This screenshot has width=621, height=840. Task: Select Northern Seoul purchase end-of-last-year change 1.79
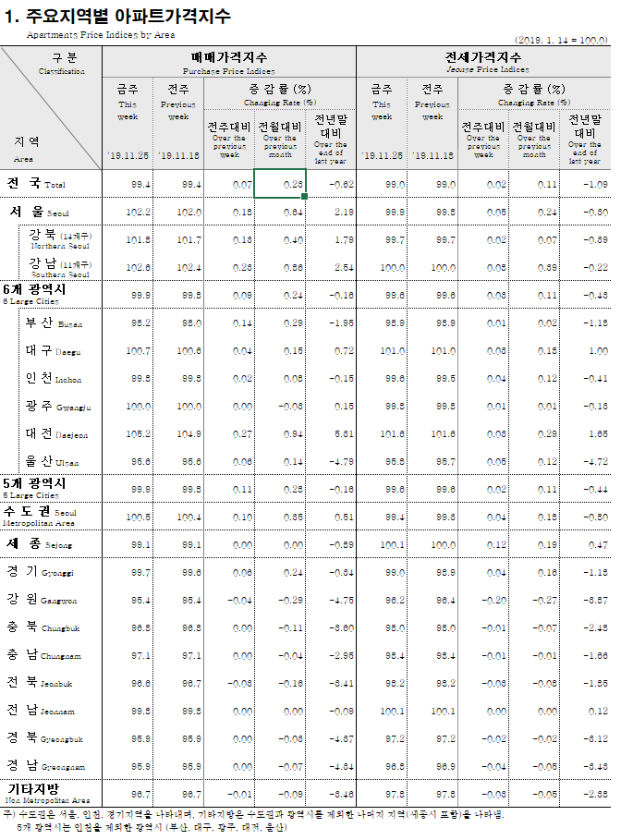[344, 239]
